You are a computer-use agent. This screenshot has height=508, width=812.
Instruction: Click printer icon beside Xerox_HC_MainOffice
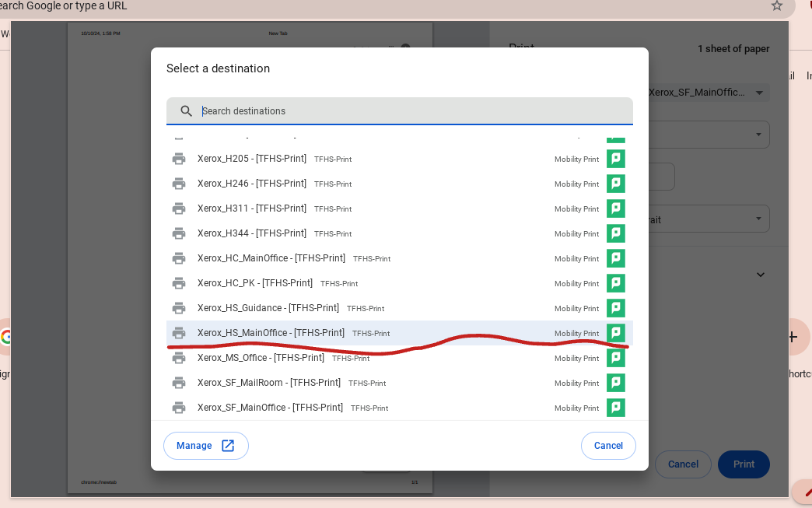179,258
